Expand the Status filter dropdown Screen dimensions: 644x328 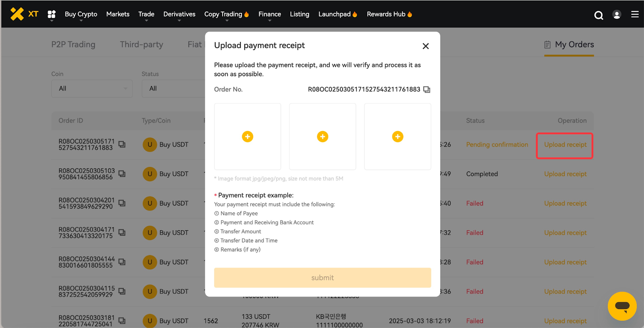click(173, 89)
